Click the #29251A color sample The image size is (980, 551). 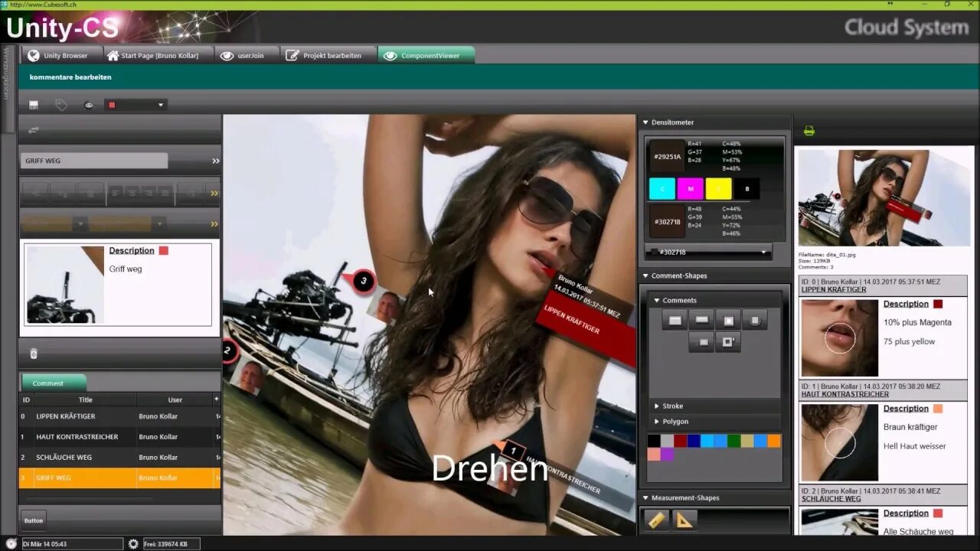[667, 156]
